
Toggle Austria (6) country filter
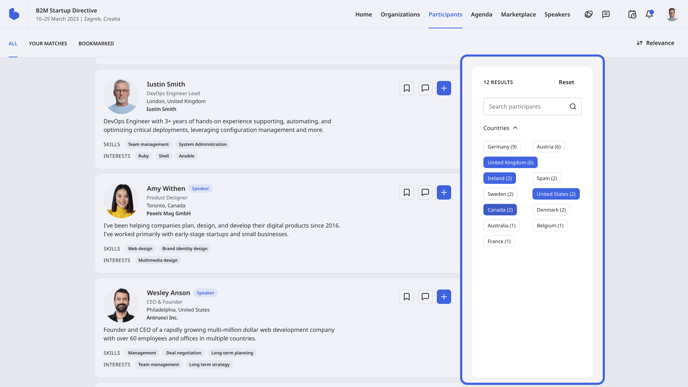coord(548,147)
